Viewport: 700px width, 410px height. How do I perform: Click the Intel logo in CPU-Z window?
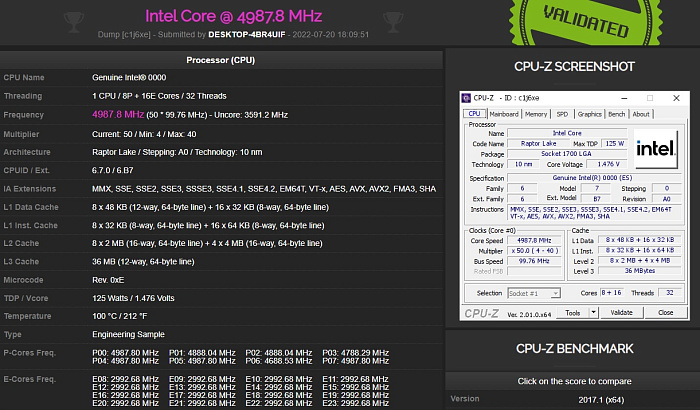(655, 149)
